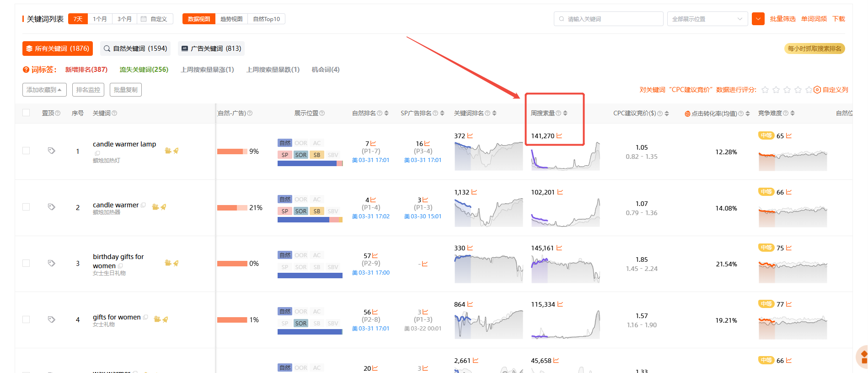Click the 排名监控 button
This screenshot has height=373, width=868.
[x=88, y=90]
